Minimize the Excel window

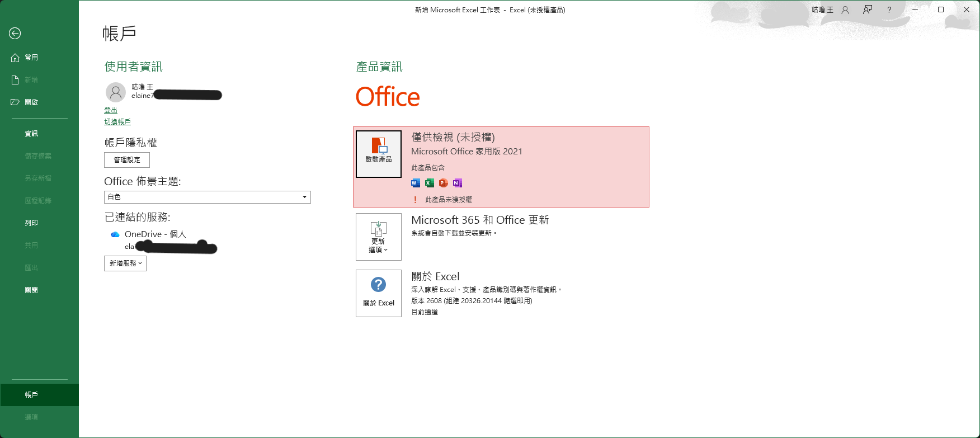coord(915,10)
